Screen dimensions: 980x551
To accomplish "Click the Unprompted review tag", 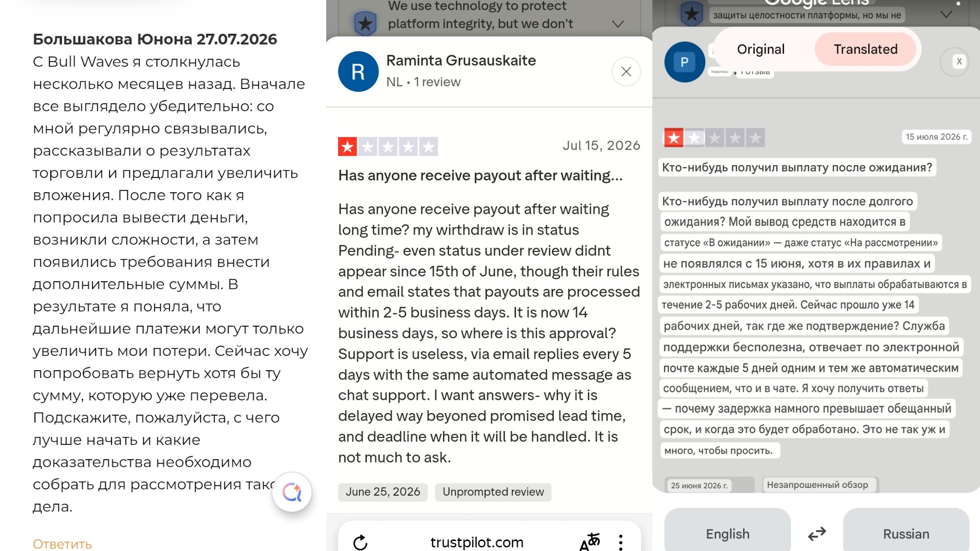I will [x=493, y=492].
